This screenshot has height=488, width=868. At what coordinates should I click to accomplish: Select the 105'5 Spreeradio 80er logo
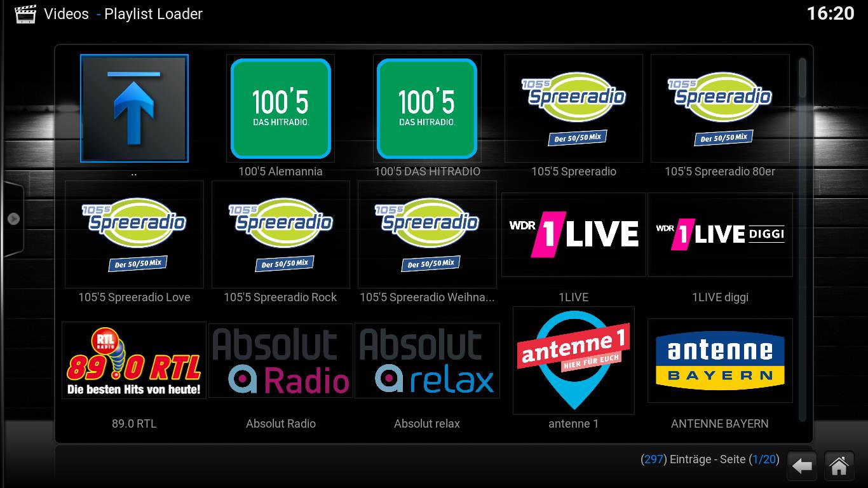pyautogui.click(x=720, y=108)
